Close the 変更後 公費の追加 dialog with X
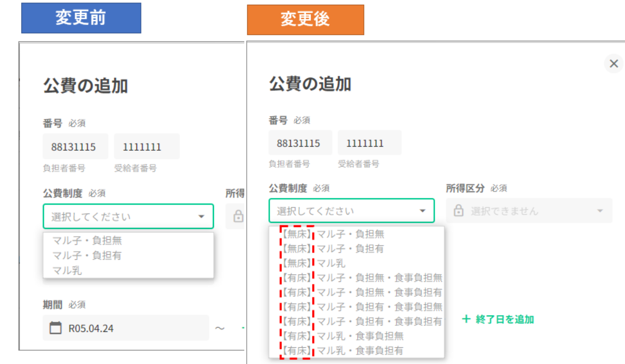The image size is (625, 364). tap(613, 63)
